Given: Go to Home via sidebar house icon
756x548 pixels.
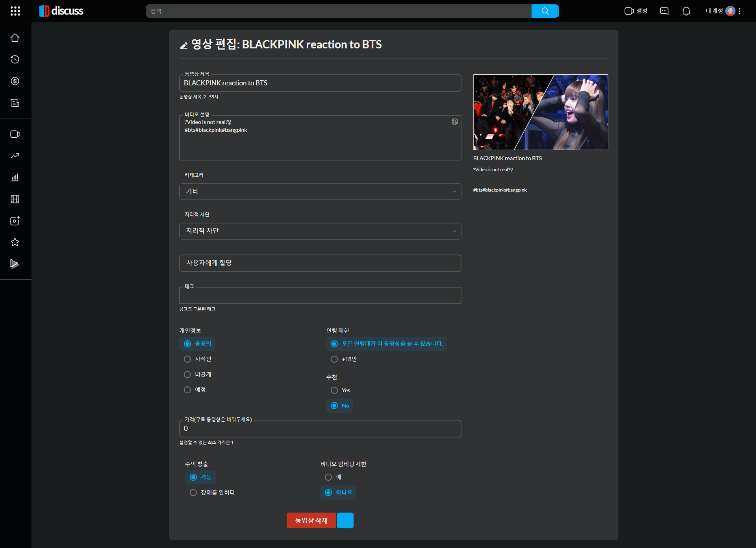Looking at the screenshot, I should pos(15,38).
